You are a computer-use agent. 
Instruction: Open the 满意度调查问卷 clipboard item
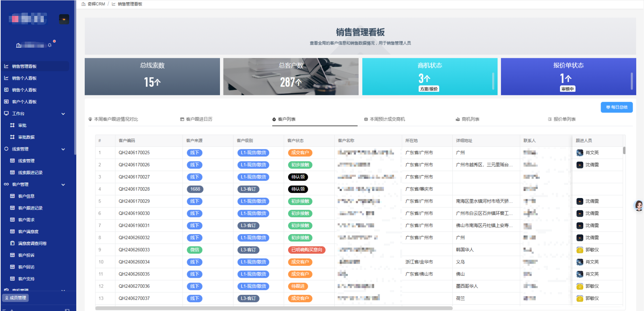pyautogui.click(x=32, y=243)
